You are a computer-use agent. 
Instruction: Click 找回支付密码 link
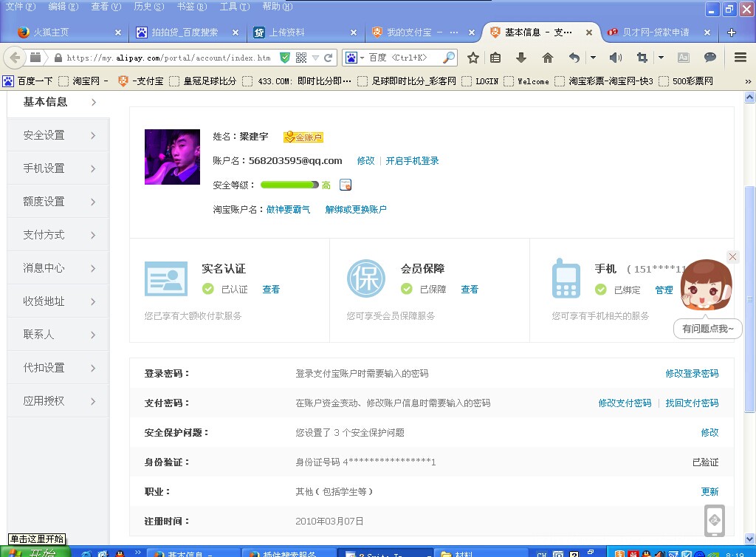pyautogui.click(x=691, y=403)
